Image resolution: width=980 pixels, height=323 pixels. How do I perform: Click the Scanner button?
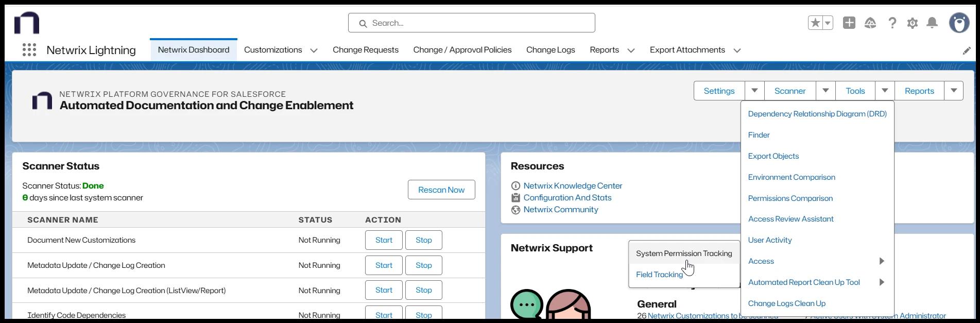(790, 91)
